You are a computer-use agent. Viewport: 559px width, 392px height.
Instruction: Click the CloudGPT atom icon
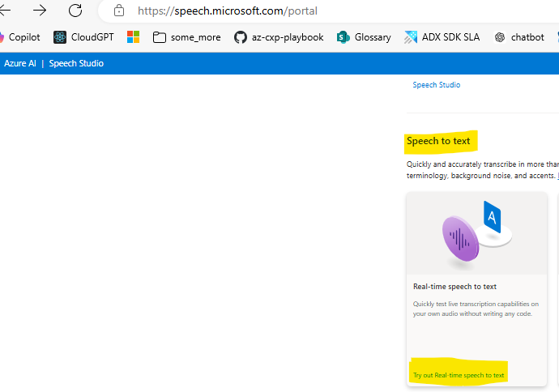point(60,37)
